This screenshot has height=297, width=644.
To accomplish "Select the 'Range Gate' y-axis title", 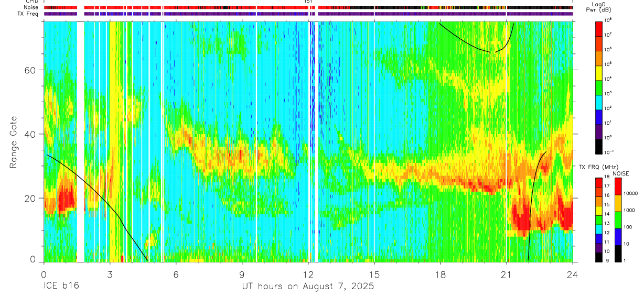I will (x=13, y=142).
